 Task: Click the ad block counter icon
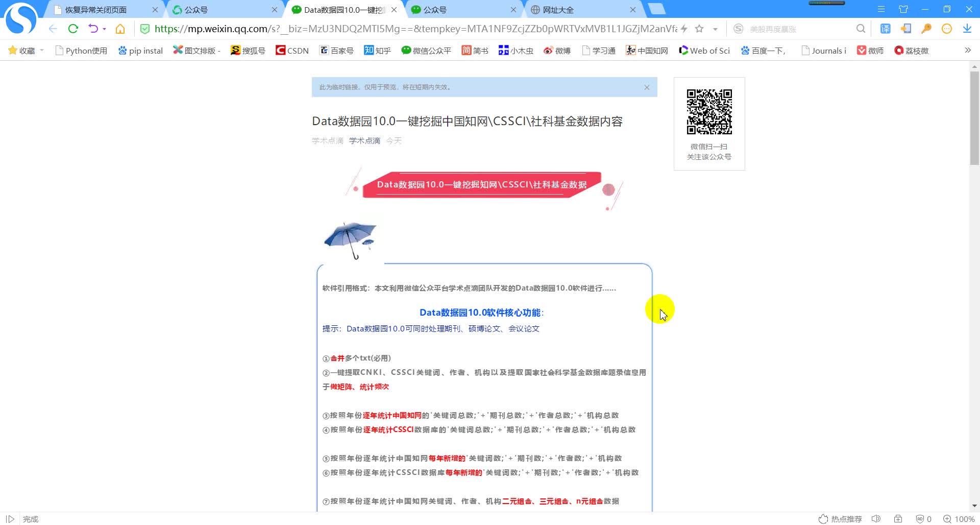(x=923, y=519)
